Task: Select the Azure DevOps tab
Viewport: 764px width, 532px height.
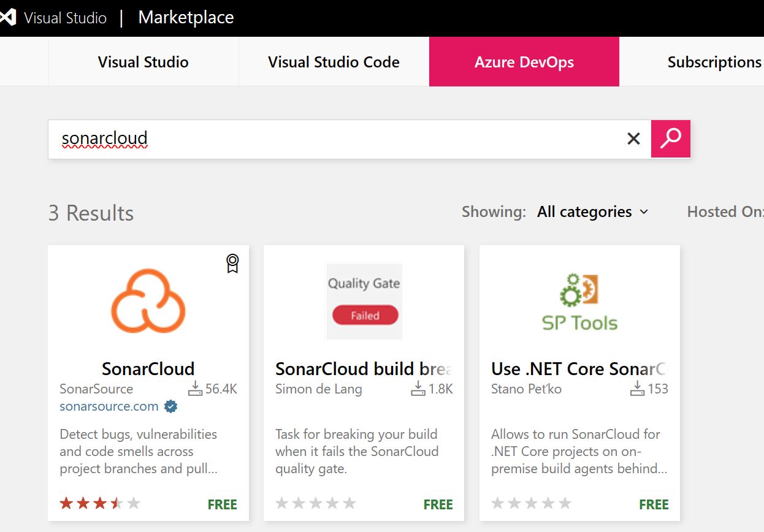Action: point(524,62)
